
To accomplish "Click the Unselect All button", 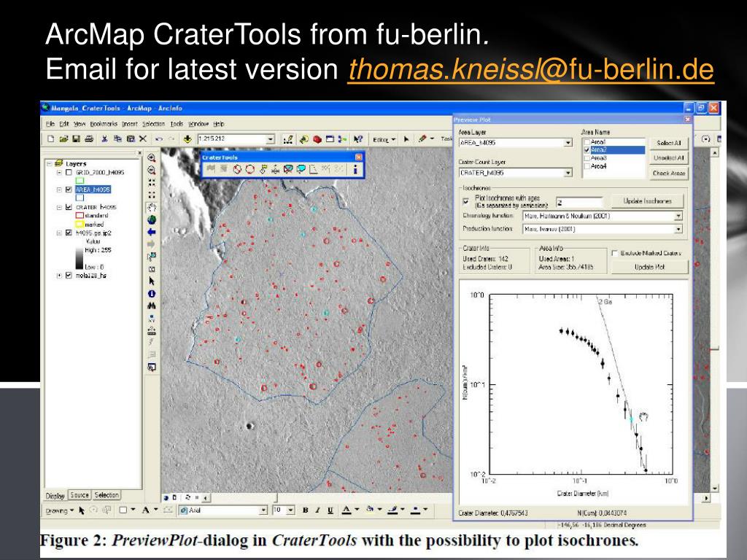I will [669, 158].
